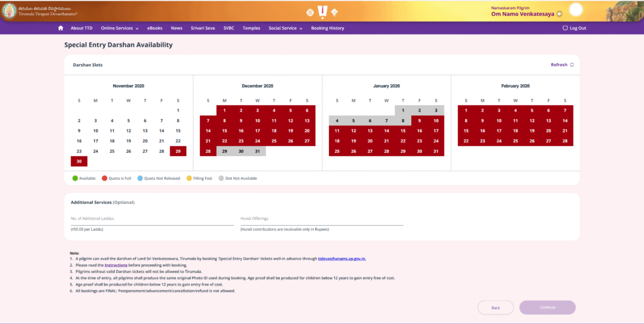The width and height of the screenshot is (644, 324).
Task: Select February 28 date cell
Action: [x=565, y=141]
